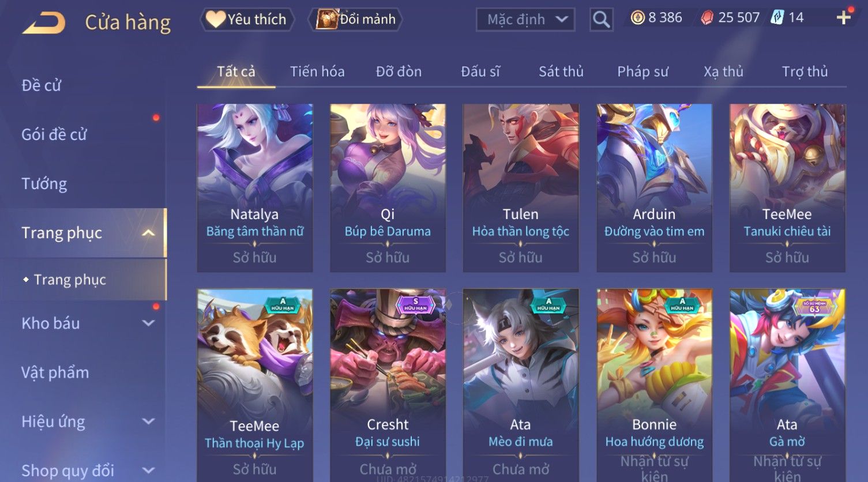Switch to the Pháp sư tab
Viewport: 868px width, 482px height.
[642, 71]
